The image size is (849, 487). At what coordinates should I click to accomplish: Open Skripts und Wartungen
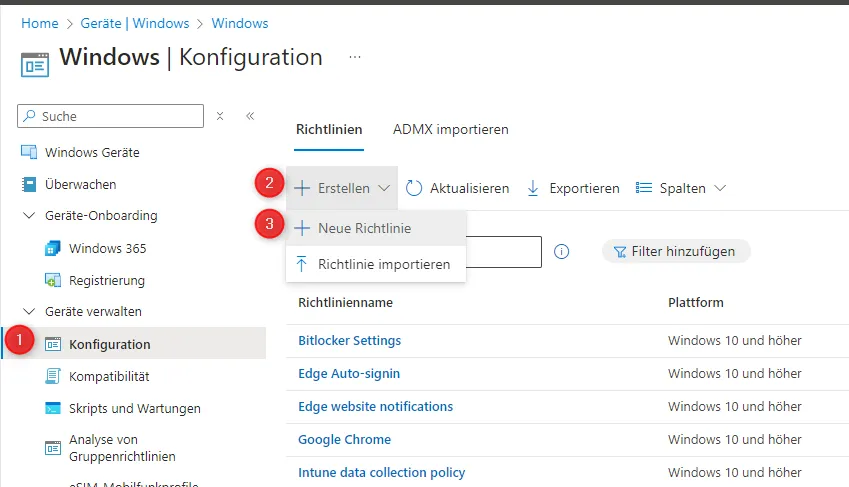point(134,408)
